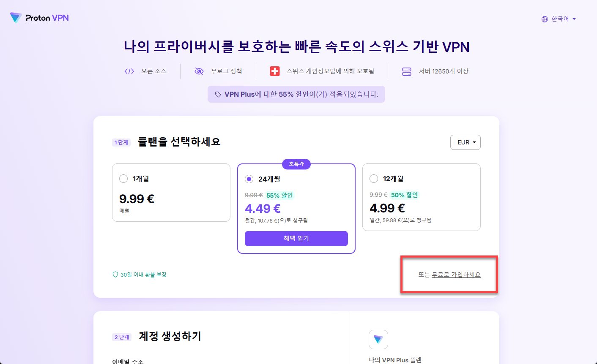The image size is (597, 364).
Task: Click the 무료로 가입하세요 link
Action: (456, 275)
